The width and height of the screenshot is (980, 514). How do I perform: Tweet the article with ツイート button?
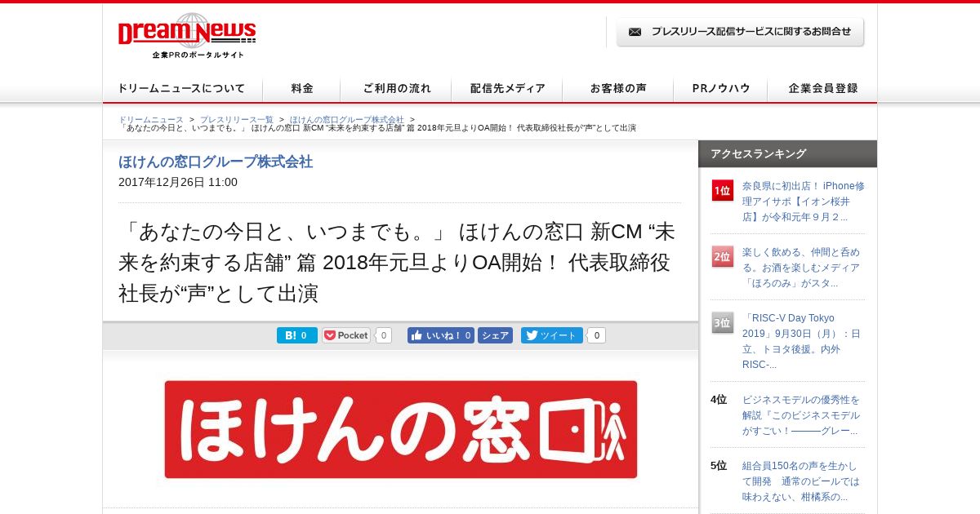tap(552, 335)
